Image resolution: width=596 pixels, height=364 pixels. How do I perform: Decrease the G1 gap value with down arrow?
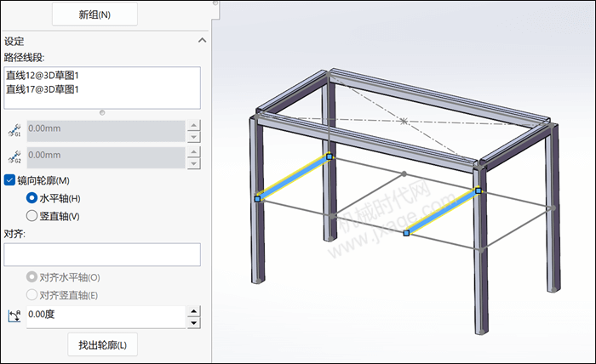pos(194,137)
